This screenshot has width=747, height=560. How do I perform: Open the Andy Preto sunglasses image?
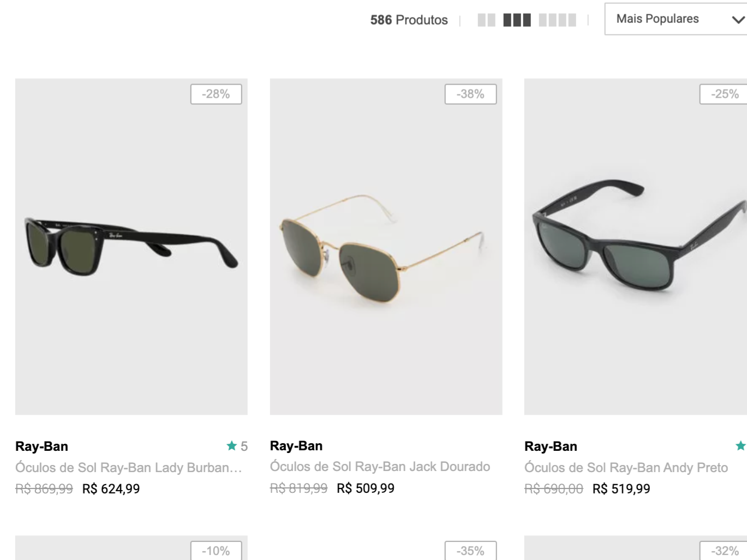pos(636,247)
